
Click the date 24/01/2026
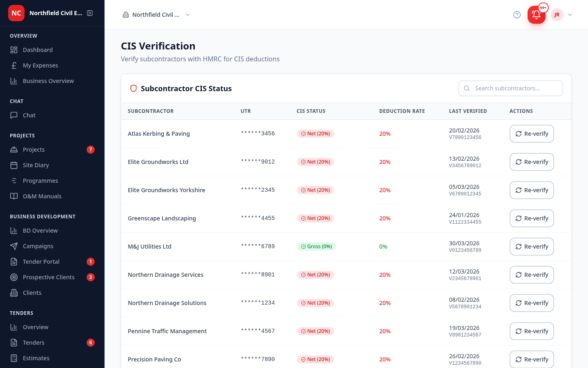tap(464, 215)
